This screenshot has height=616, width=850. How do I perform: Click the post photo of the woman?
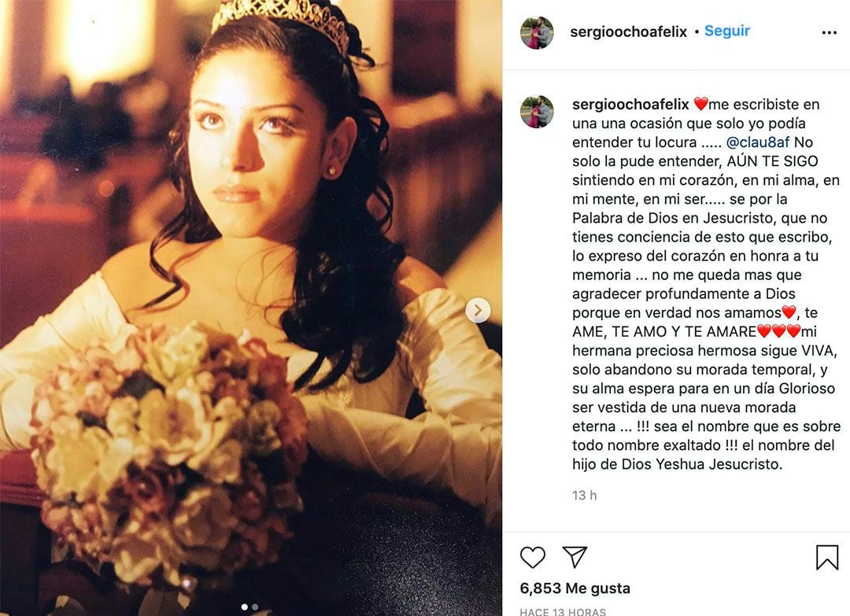tap(250, 308)
